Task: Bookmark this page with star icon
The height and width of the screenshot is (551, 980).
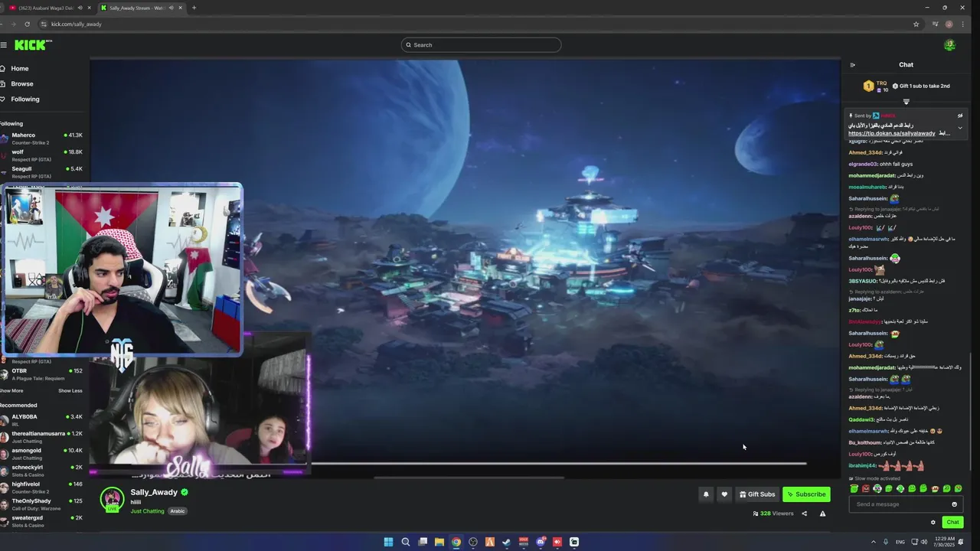Action: [916, 24]
